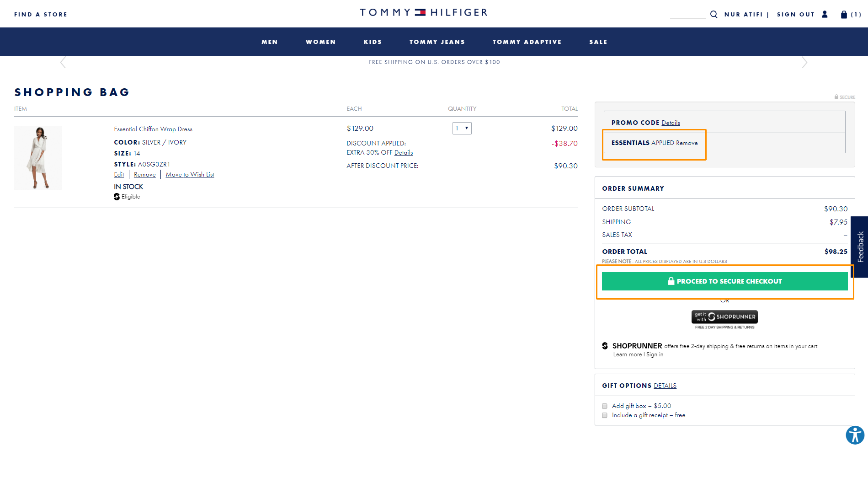The image size is (868, 494).
Task: Open Gift Options DETAILS link
Action: [x=665, y=386]
